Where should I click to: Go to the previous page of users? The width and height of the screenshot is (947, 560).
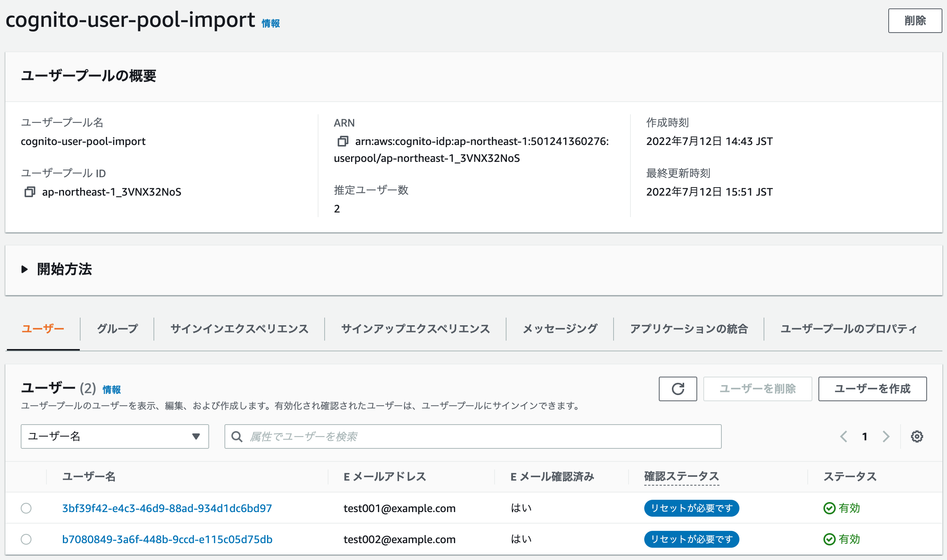tap(843, 436)
